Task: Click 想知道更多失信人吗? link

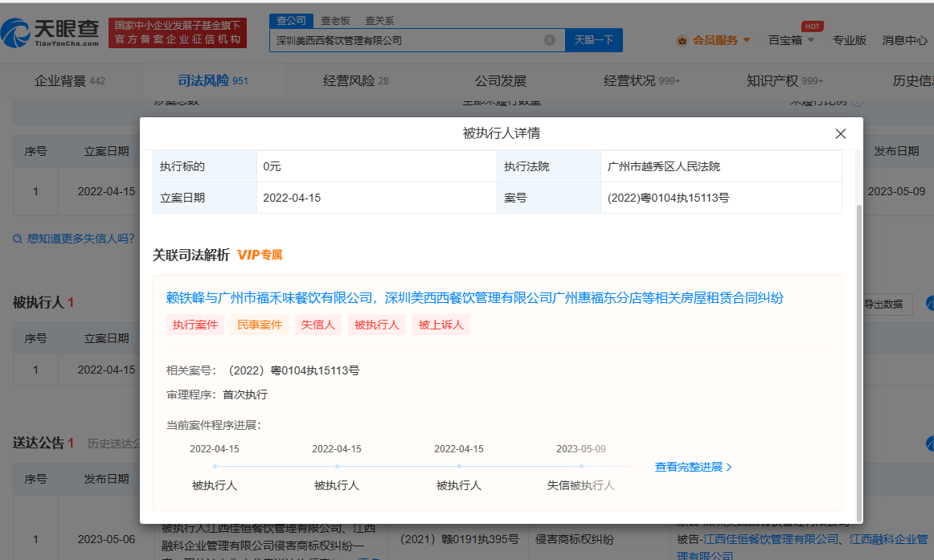Action: click(x=81, y=239)
